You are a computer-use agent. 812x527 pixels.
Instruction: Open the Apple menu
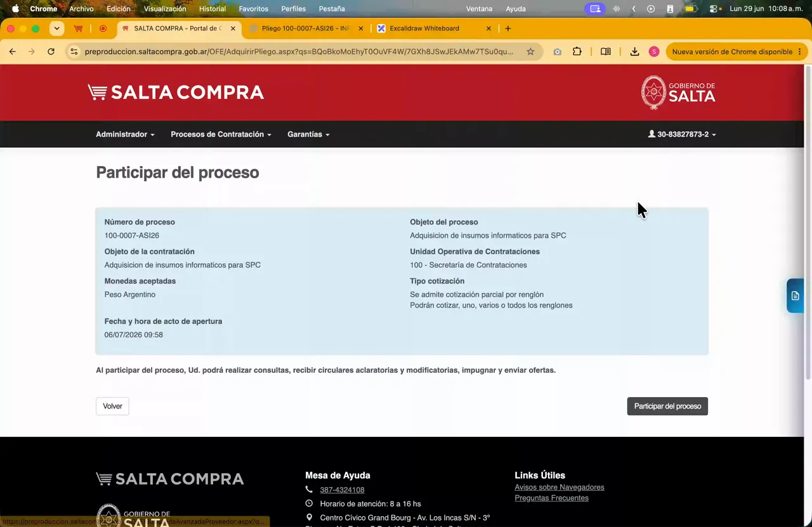(15, 9)
